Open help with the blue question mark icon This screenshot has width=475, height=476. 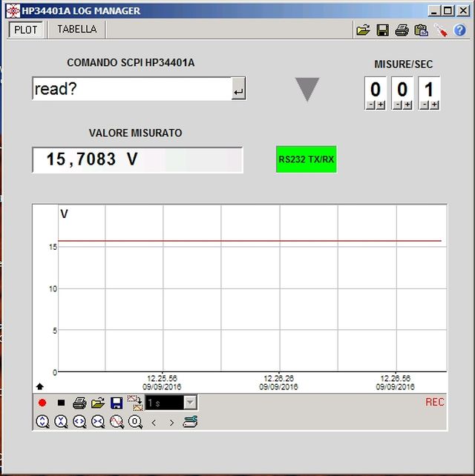tap(460, 30)
